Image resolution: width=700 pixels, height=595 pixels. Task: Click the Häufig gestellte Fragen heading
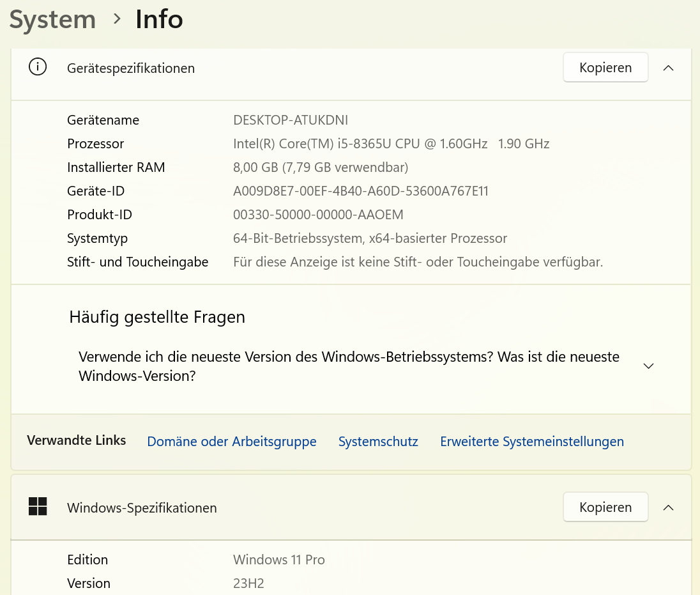pyautogui.click(x=157, y=317)
